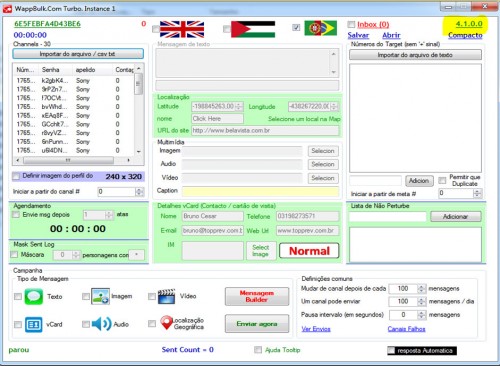Image resolution: width=500 pixels, height=366 pixels.
Task: Click the Abrir link
Action: (x=391, y=35)
